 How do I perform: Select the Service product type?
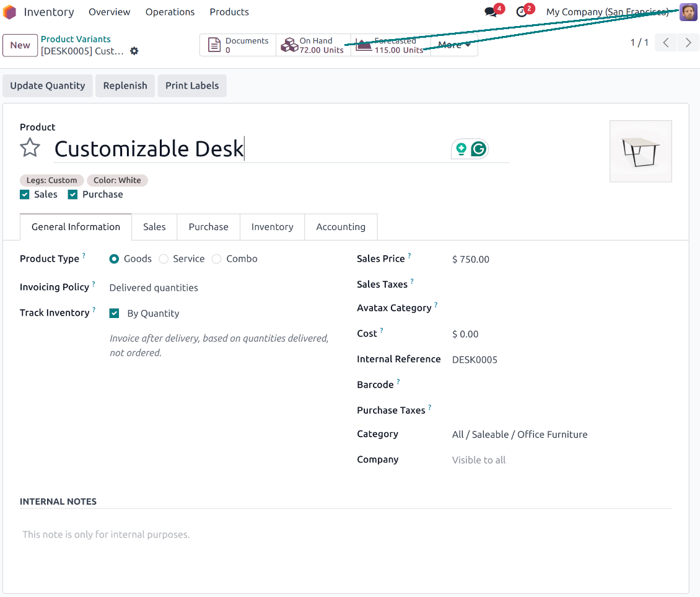tap(164, 259)
